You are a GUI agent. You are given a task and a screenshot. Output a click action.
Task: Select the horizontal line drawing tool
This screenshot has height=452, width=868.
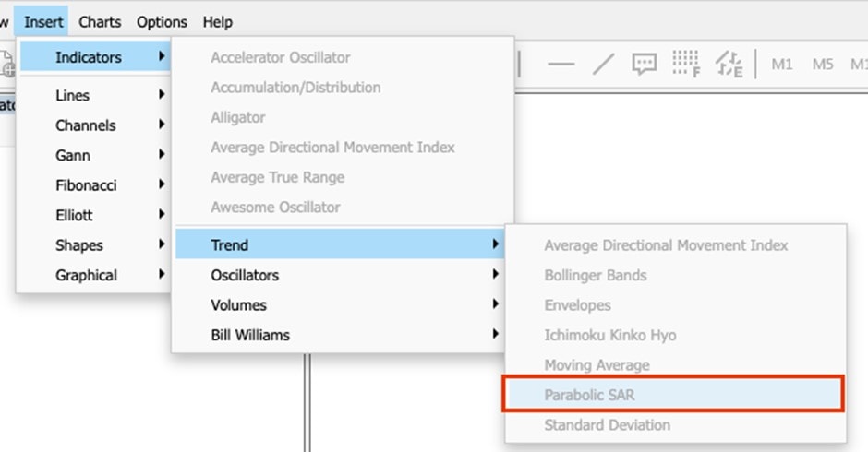(561, 65)
